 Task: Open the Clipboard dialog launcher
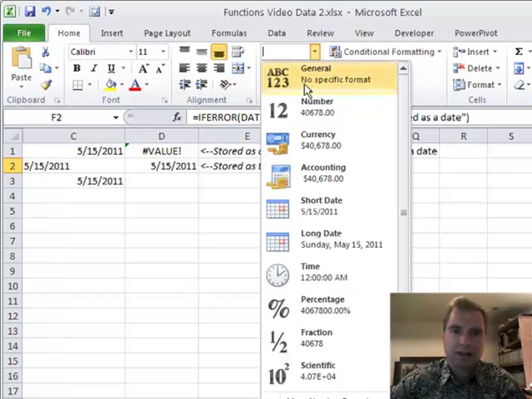click(57, 100)
